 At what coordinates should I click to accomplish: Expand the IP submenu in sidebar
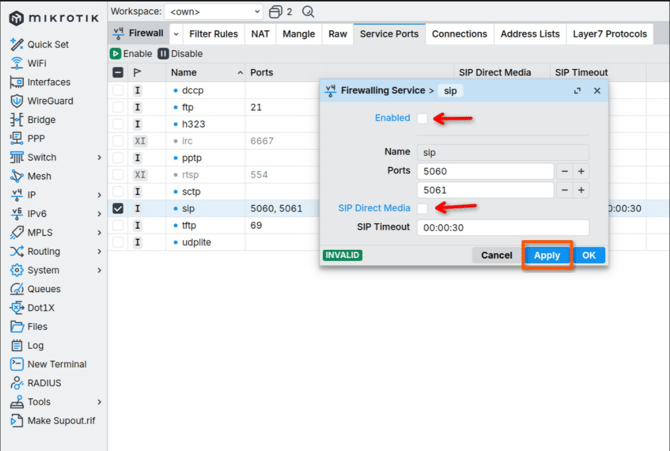pyautogui.click(x=99, y=195)
